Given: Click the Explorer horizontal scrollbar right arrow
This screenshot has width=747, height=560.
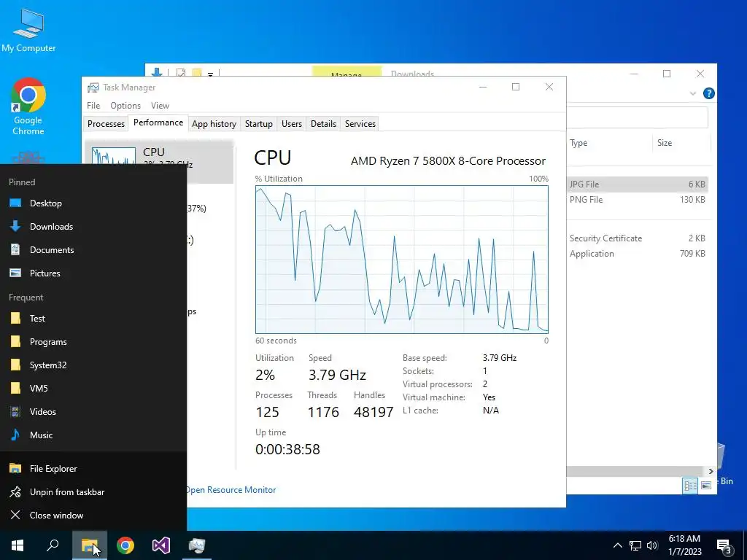Looking at the screenshot, I should coord(711,472).
